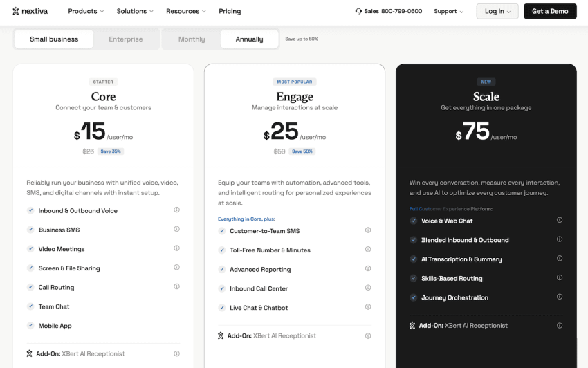588x368 pixels.
Task: Click the $15 /user/mo price
Action: click(x=103, y=131)
